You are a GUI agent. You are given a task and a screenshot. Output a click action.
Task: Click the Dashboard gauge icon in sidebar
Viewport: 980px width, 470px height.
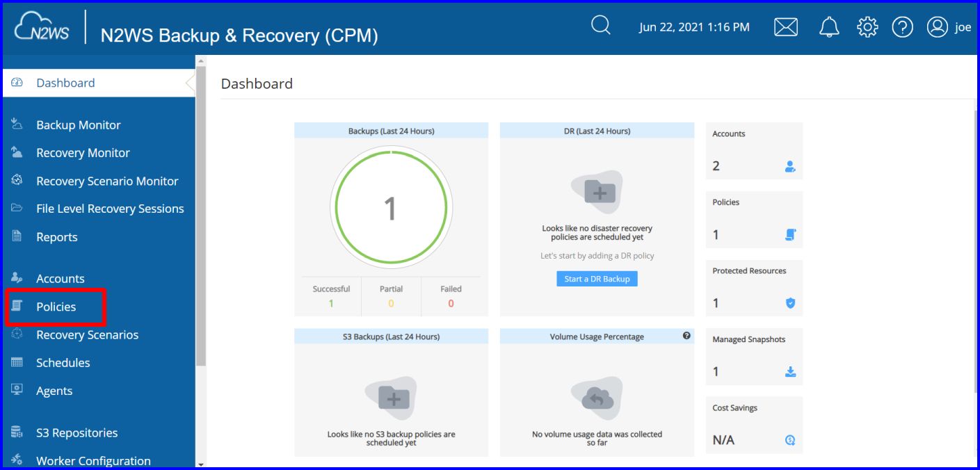(17, 82)
